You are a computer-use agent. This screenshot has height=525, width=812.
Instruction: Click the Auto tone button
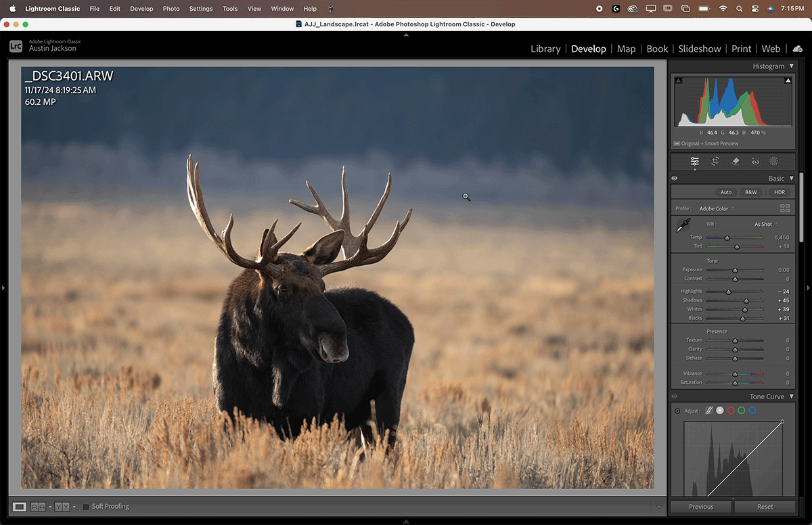click(725, 192)
